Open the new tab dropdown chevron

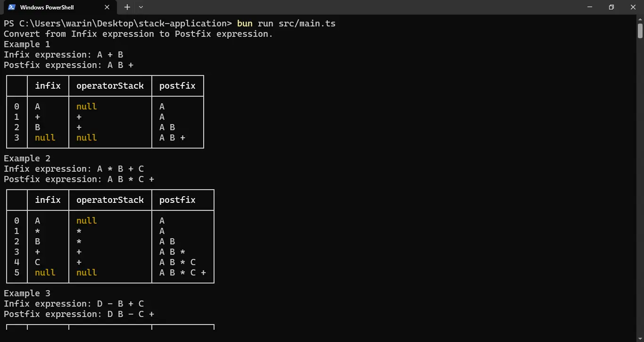point(140,7)
